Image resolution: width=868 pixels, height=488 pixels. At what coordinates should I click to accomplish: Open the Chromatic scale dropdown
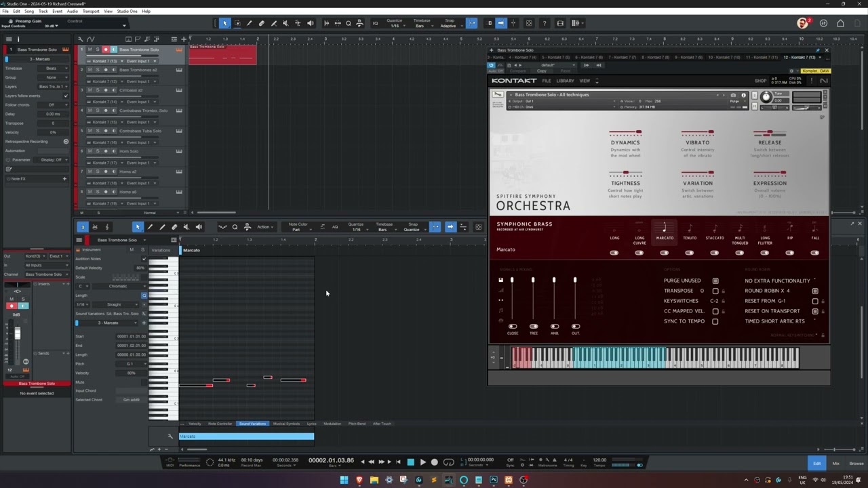[x=118, y=286]
